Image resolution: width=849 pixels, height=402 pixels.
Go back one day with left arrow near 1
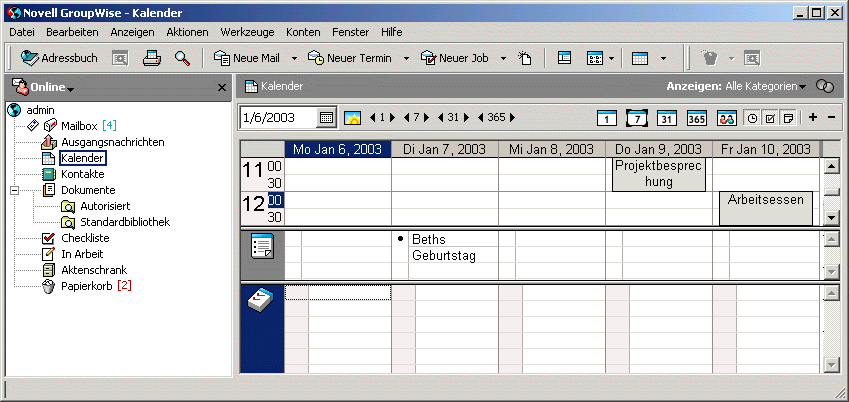click(373, 117)
